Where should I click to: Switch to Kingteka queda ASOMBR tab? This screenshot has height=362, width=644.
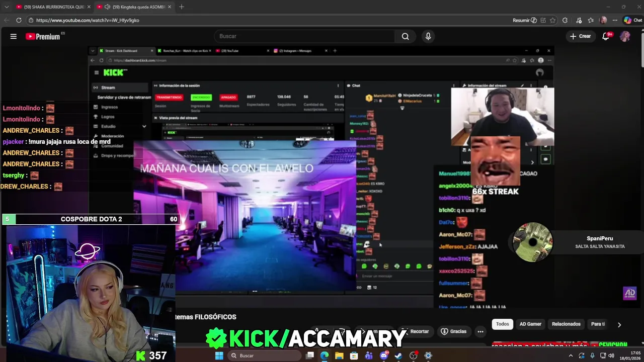click(x=134, y=7)
